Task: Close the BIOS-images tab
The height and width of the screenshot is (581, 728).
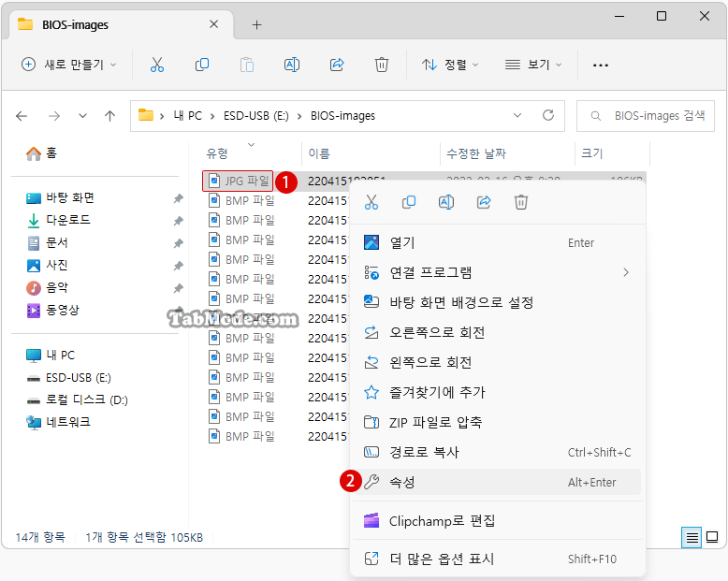Action: [213, 24]
